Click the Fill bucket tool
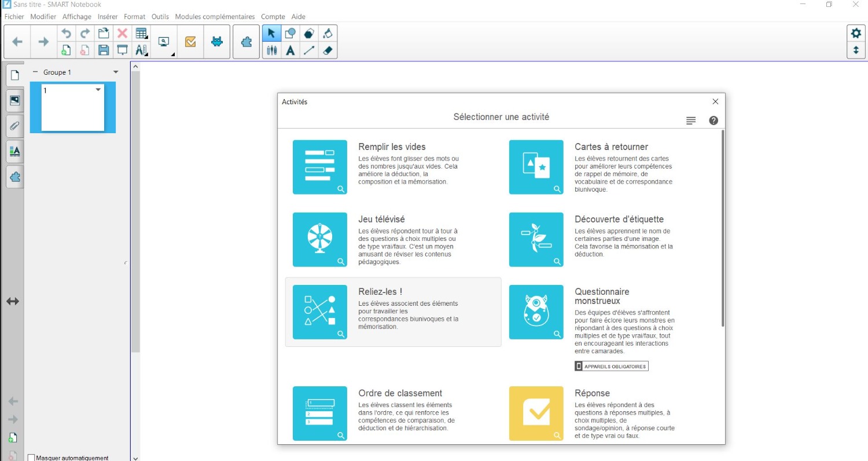868x461 pixels. 328,34
